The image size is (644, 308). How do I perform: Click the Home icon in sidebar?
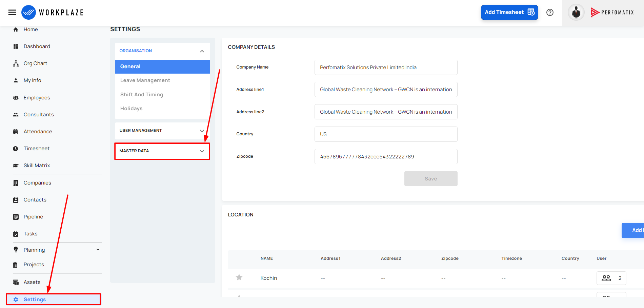[16, 30]
